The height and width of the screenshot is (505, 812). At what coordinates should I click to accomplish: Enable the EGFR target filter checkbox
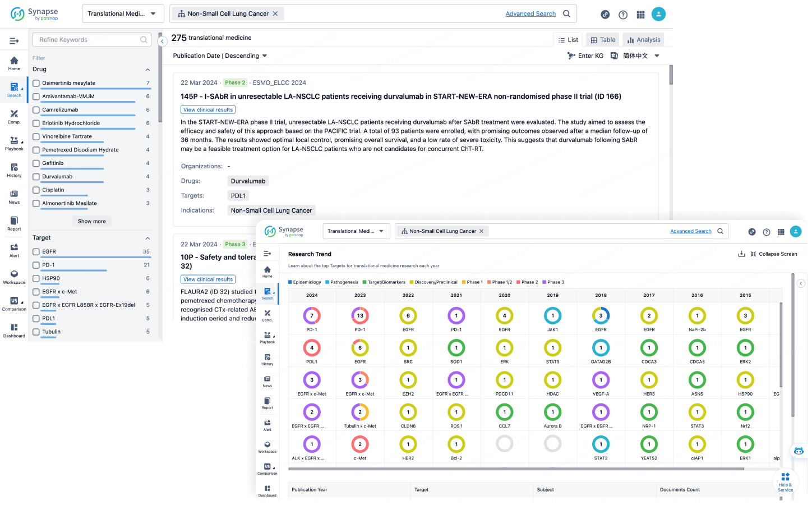(x=36, y=252)
